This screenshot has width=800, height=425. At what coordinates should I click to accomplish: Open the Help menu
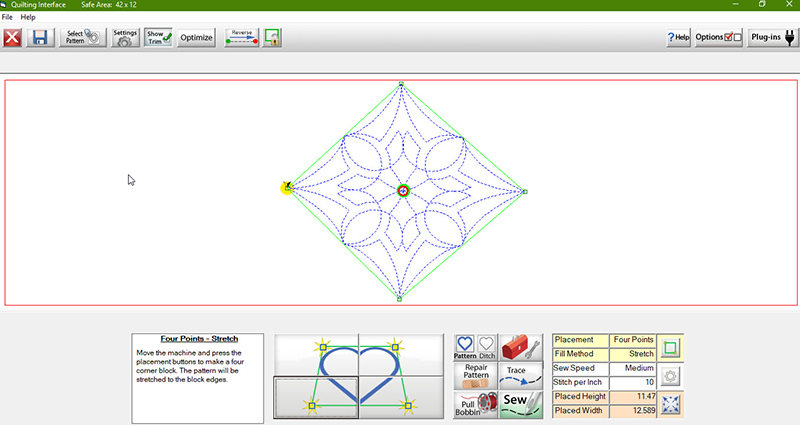[x=28, y=17]
